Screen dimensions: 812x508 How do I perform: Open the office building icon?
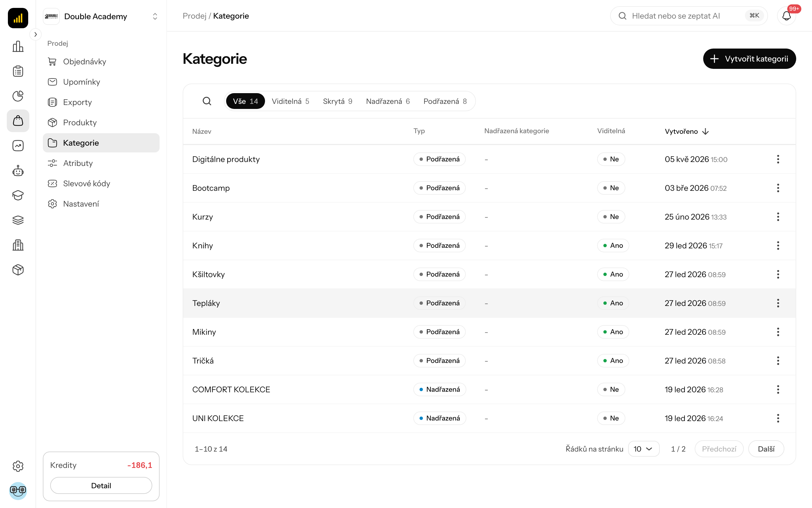[x=18, y=245]
